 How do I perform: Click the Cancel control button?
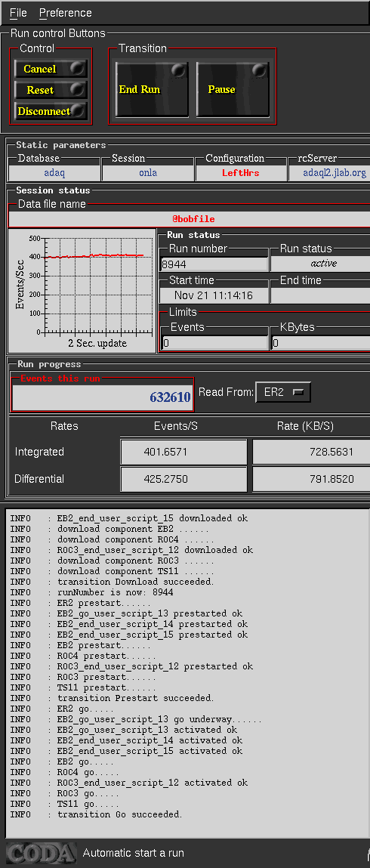click(x=51, y=70)
